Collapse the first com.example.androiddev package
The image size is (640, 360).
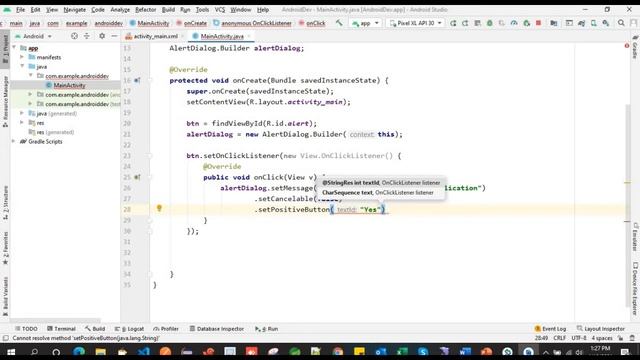coord(30,76)
